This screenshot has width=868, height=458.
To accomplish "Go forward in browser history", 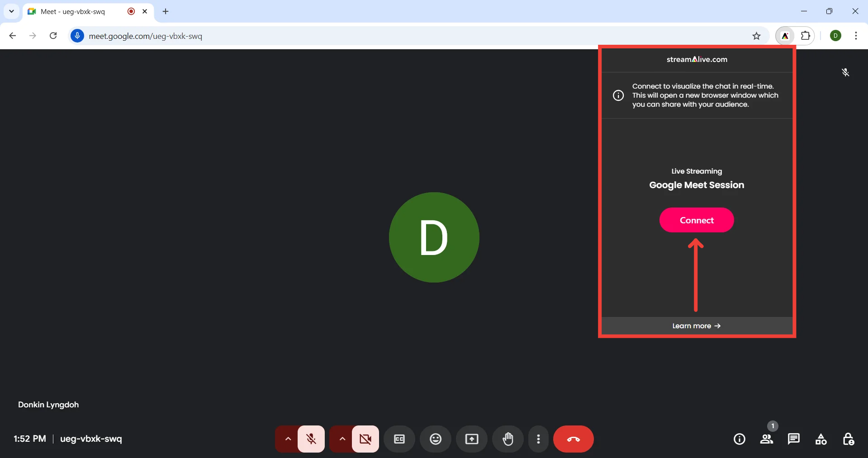I will (x=33, y=36).
